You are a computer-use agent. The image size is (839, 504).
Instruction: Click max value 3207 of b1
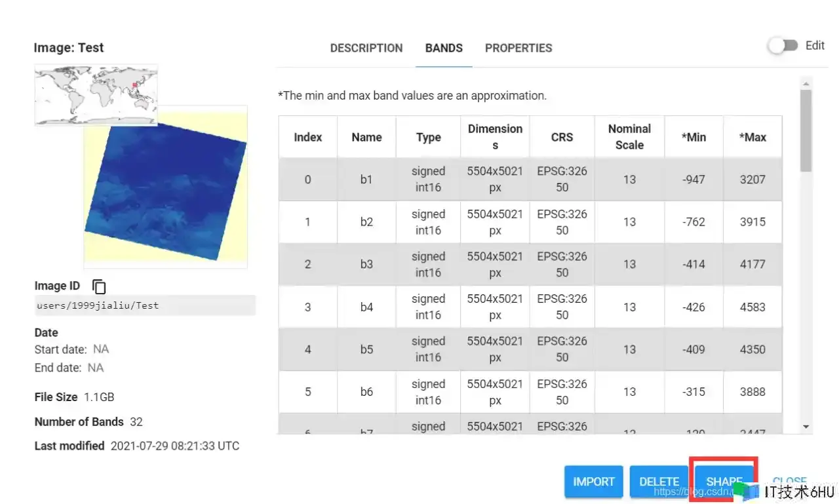(x=752, y=179)
